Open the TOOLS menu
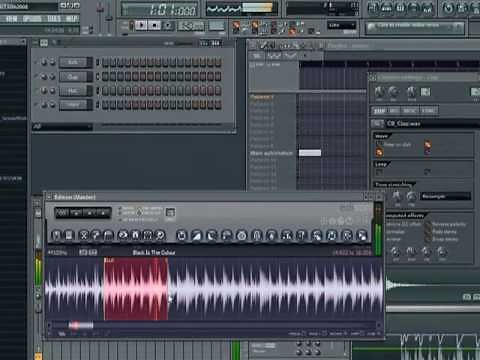Image resolution: width=480 pixels, height=360 pixels. (54, 19)
